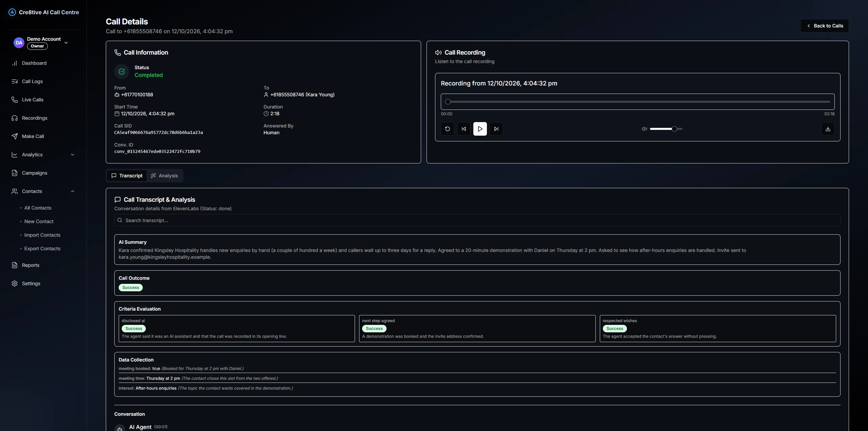Open the Recordings section
868x431 pixels.
tap(43, 118)
